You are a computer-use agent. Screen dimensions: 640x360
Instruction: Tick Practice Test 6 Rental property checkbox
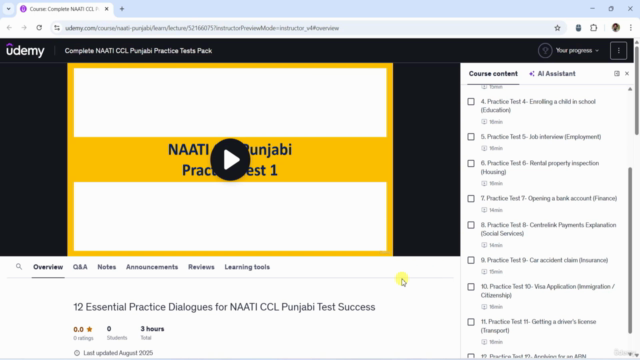pyautogui.click(x=471, y=163)
